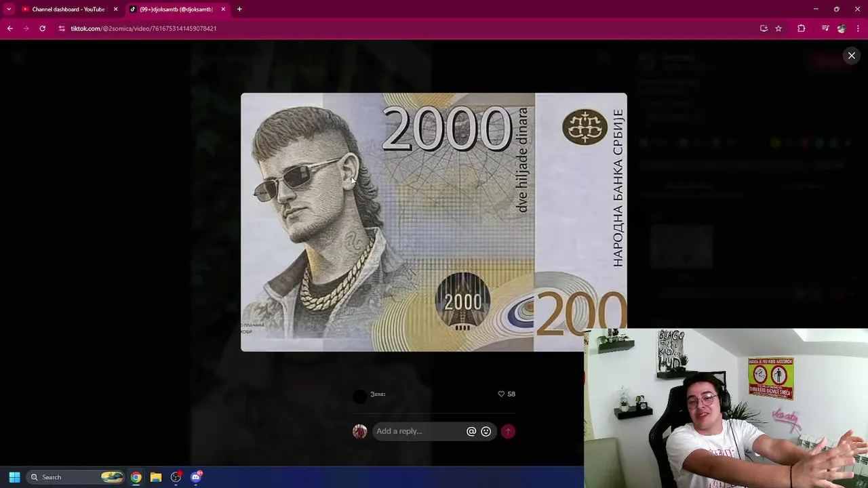Screen dimensions: 868x488
Task: Close the Channel dashboard YouTube tab
Action: (115, 9)
